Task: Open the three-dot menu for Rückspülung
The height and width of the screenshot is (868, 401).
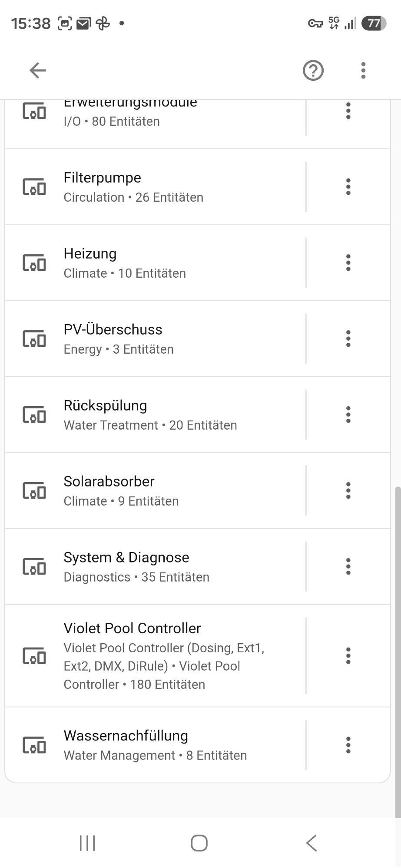Action: click(x=348, y=414)
